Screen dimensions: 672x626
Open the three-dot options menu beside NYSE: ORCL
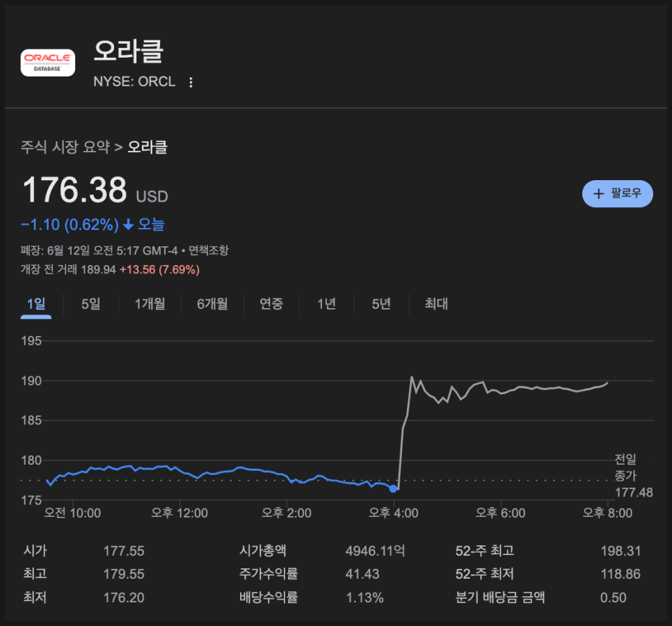click(x=191, y=82)
